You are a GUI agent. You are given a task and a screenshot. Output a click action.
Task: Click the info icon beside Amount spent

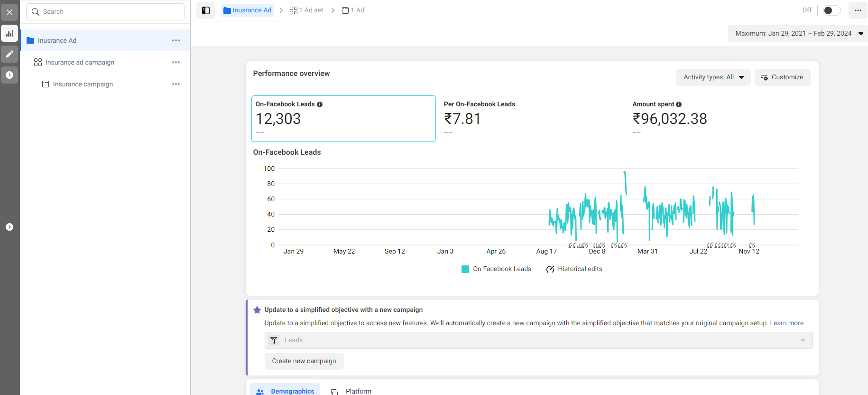point(679,104)
